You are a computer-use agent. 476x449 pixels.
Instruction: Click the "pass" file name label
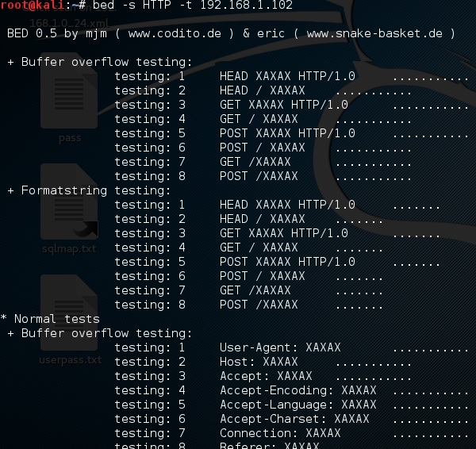(x=69, y=138)
